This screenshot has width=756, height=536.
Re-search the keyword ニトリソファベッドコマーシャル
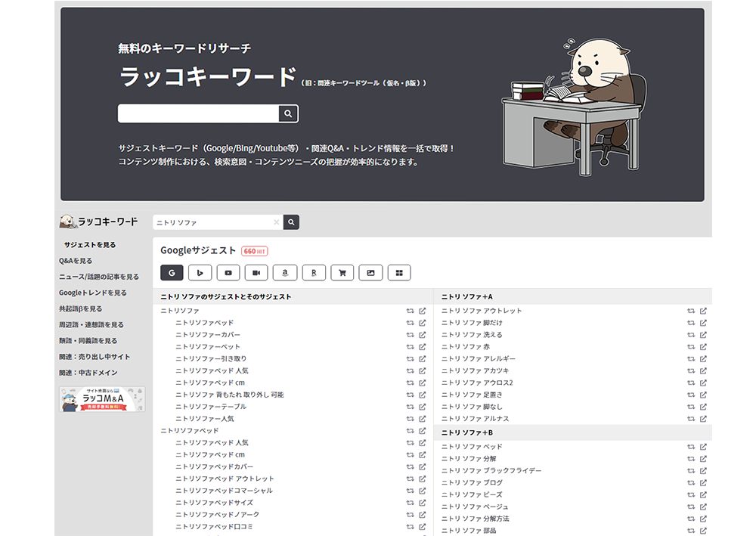pyautogui.click(x=411, y=491)
